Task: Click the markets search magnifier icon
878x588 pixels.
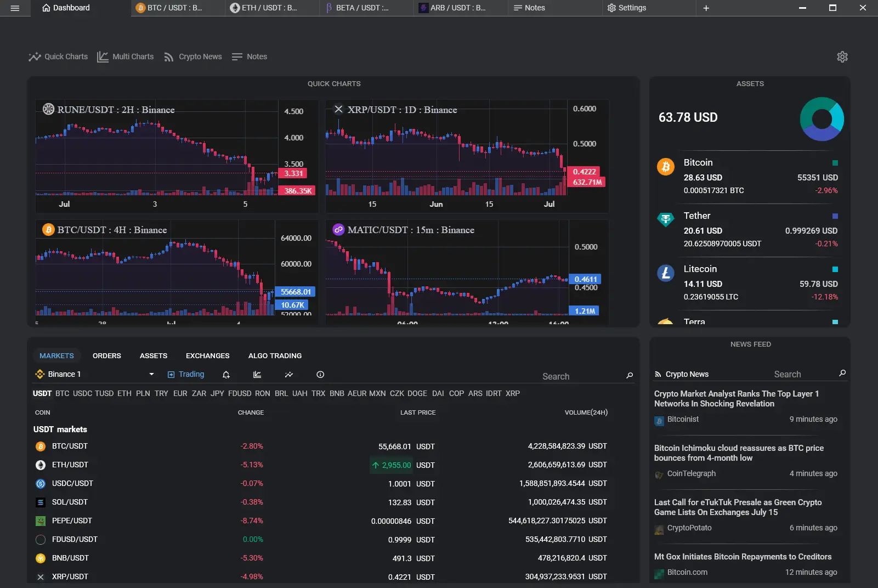Action: [630, 376]
